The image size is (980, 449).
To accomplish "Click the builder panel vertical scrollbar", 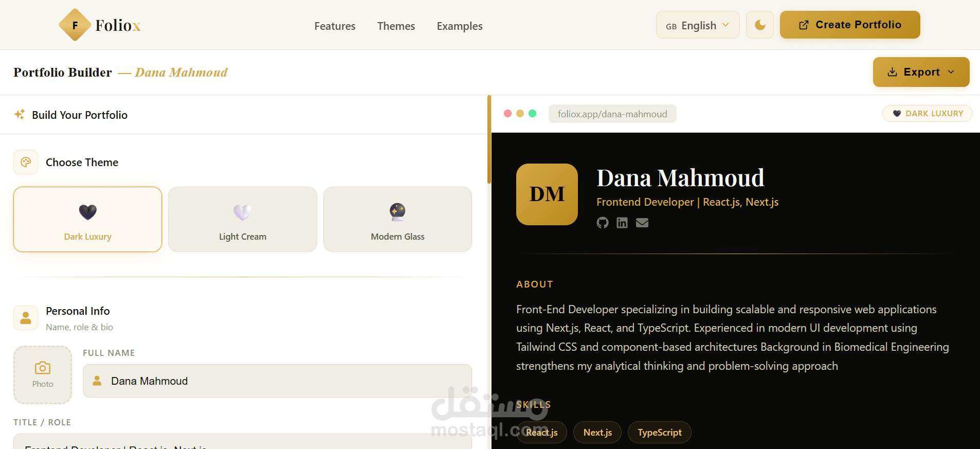I will (489, 139).
